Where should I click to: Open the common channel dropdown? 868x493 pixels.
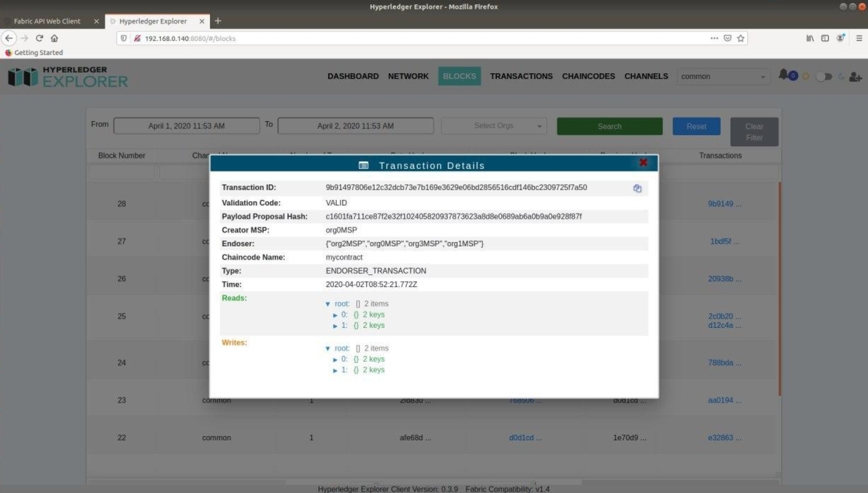click(723, 77)
